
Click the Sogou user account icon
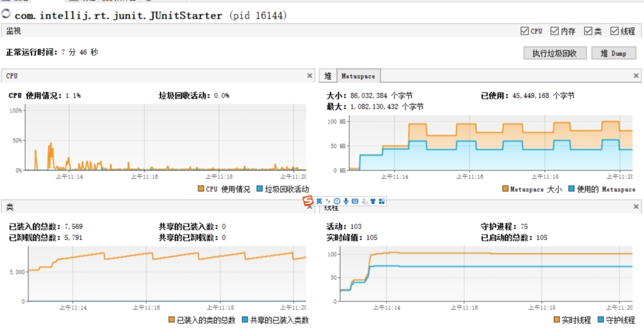pos(364,202)
